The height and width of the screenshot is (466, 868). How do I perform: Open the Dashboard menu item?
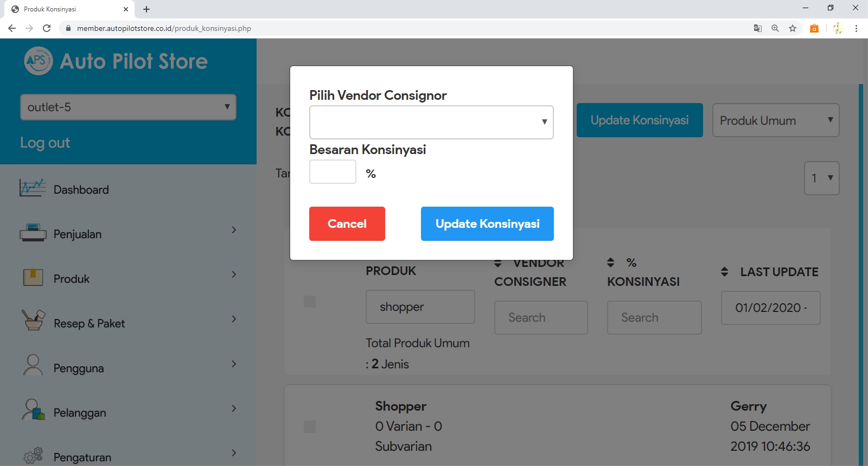coord(81,190)
